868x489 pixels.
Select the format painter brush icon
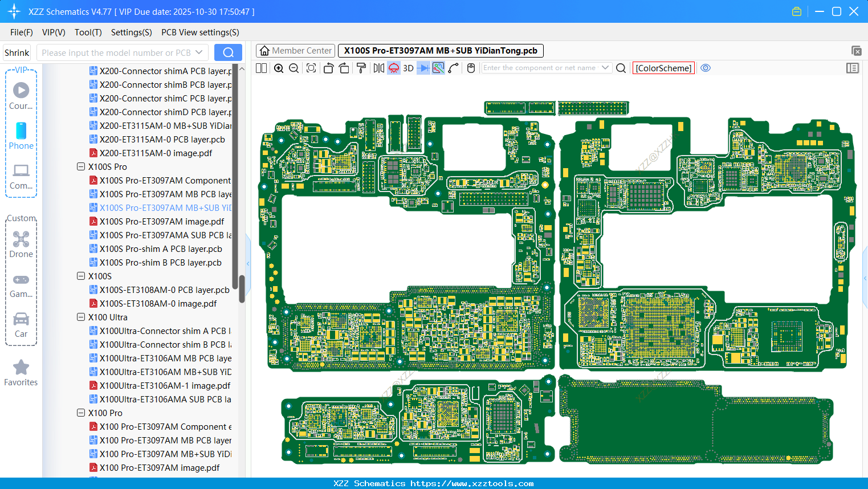pos(361,68)
